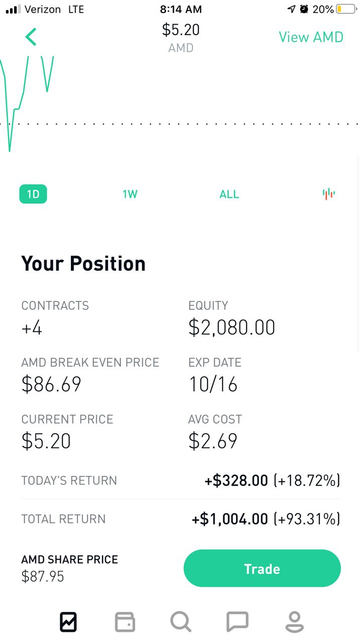Screen dimensions: 362x644
Task: Tap the battery indicator in status bar
Action: point(346,9)
